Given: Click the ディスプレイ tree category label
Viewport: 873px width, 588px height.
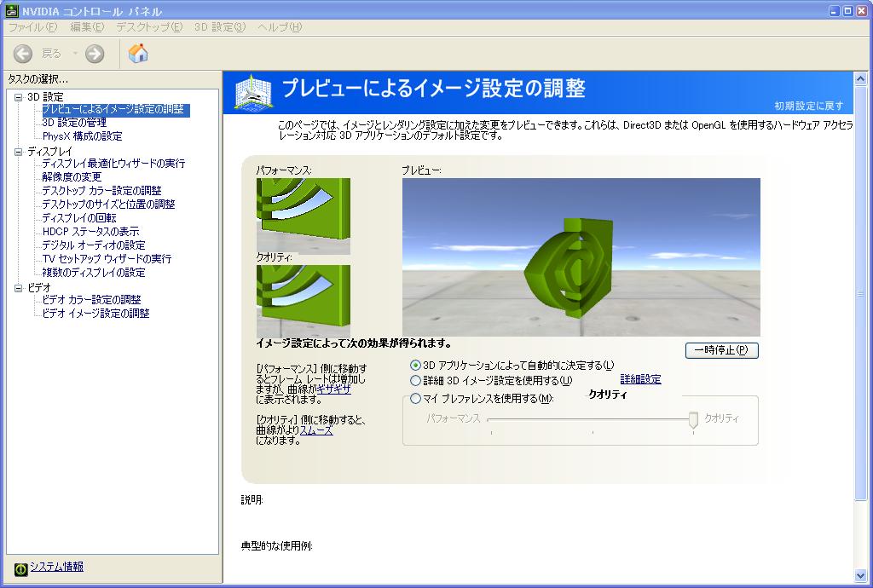Looking at the screenshot, I should [x=49, y=152].
